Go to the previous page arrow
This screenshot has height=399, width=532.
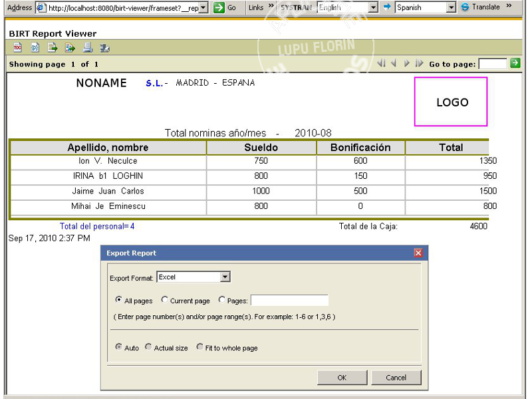coord(394,63)
